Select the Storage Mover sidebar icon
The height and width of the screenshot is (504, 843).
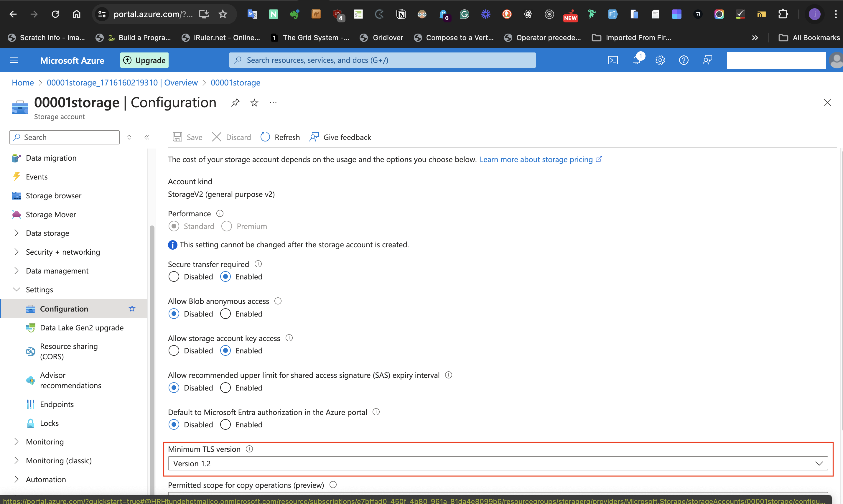pos(16,214)
